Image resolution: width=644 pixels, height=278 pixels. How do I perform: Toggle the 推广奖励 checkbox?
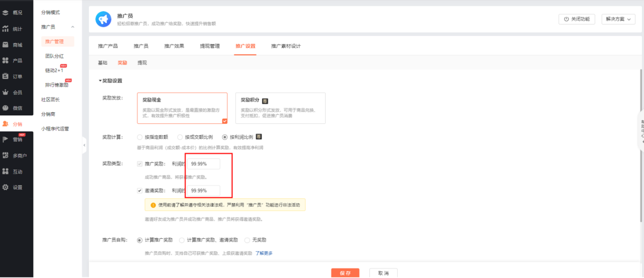tap(140, 164)
